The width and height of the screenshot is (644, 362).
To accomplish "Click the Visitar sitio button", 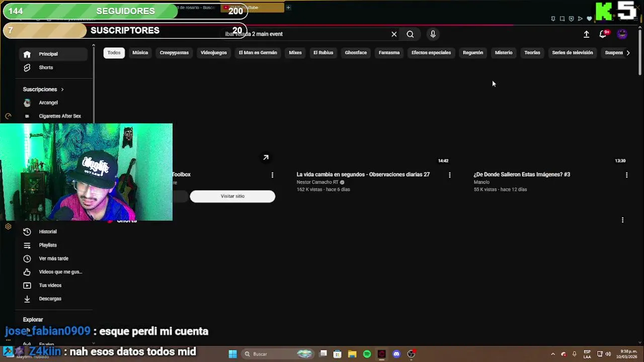I will (232, 196).
